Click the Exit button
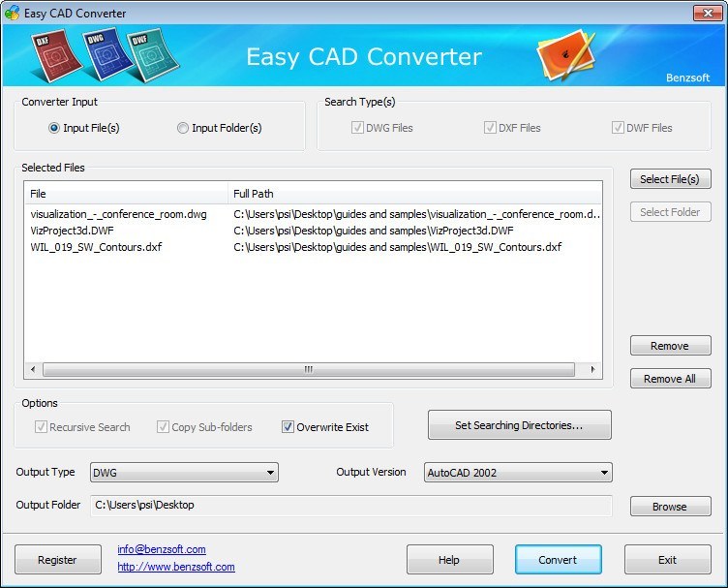Image resolution: width=728 pixels, height=588 pixels. 667,560
